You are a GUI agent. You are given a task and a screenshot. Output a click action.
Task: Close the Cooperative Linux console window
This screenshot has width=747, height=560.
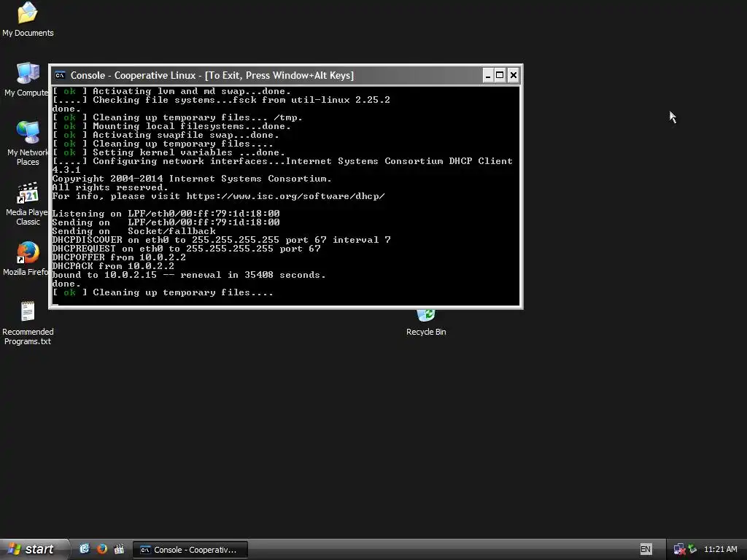(513, 75)
